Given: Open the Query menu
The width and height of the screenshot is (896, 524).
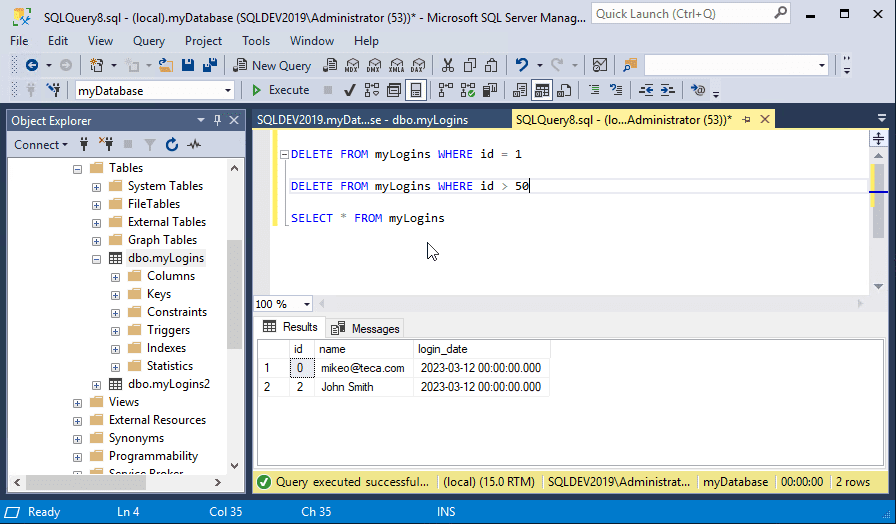Looking at the screenshot, I should point(149,41).
